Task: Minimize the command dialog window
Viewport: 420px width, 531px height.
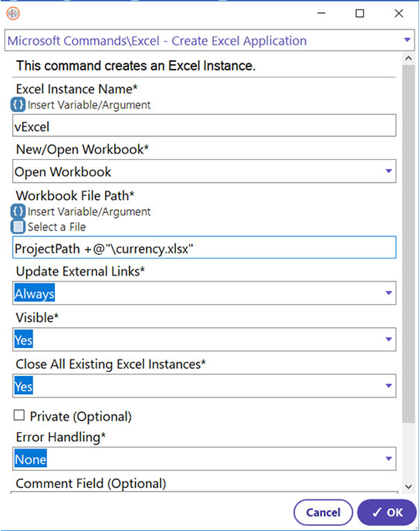Action: click(321, 14)
